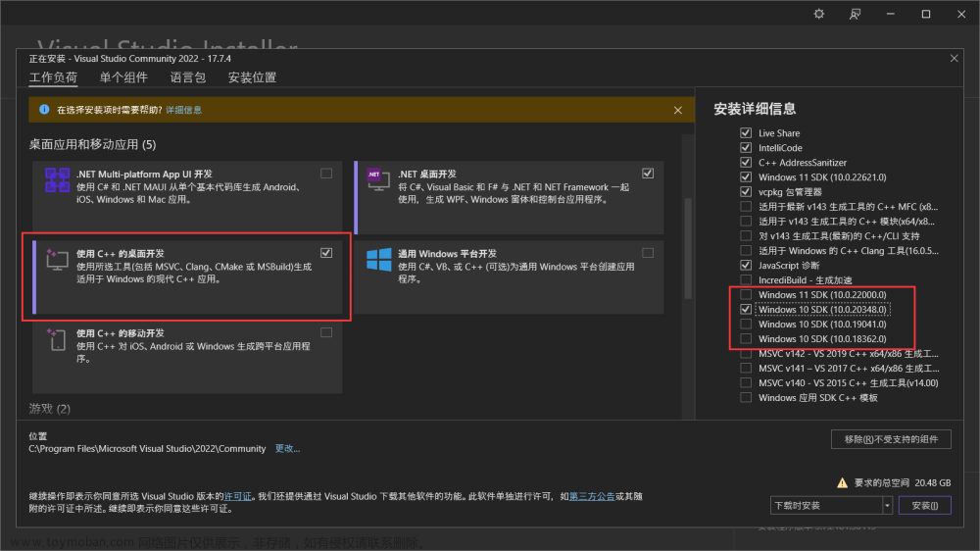Close the installing dialog with X
The height and width of the screenshot is (551, 980).
pos(954,58)
